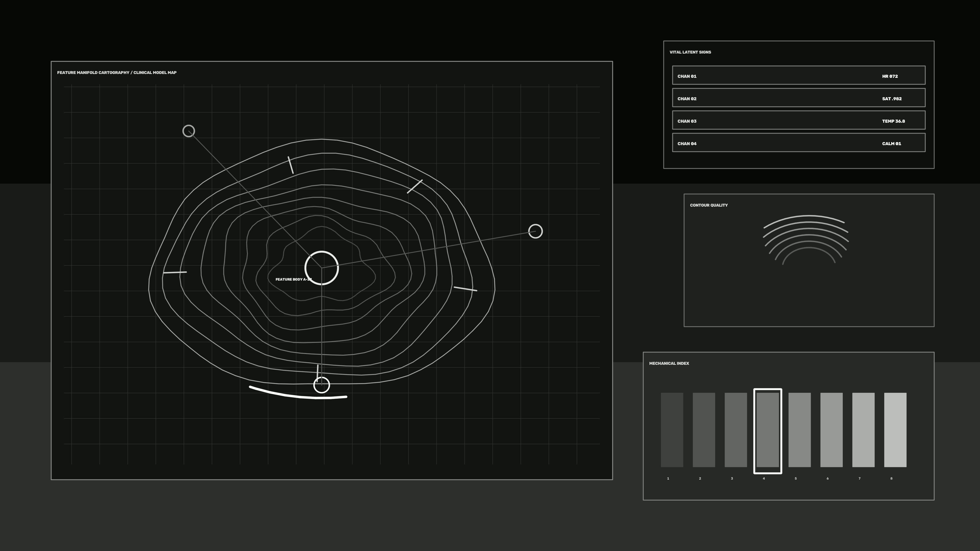This screenshot has height=551, width=980.
Task: Pick mechanical index swatch 7
Action: (863, 430)
